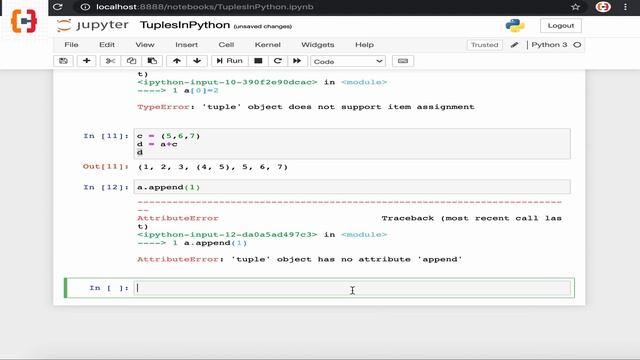Run the current cell

point(229,61)
